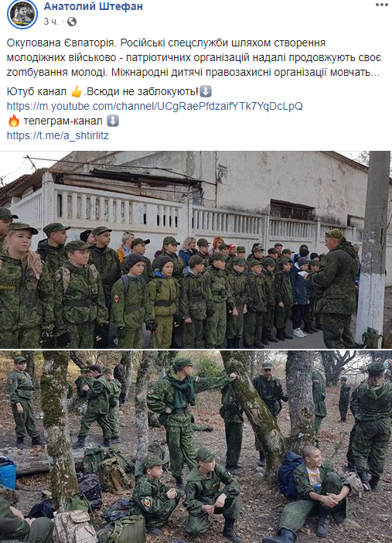
Task: Open the YouTube channel link
Action: click(155, 106)
